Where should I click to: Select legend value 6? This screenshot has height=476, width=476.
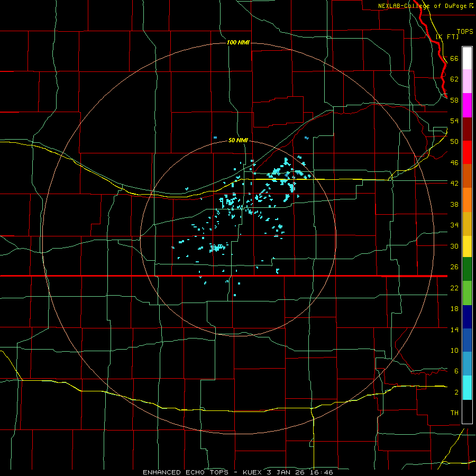(456, 371)
